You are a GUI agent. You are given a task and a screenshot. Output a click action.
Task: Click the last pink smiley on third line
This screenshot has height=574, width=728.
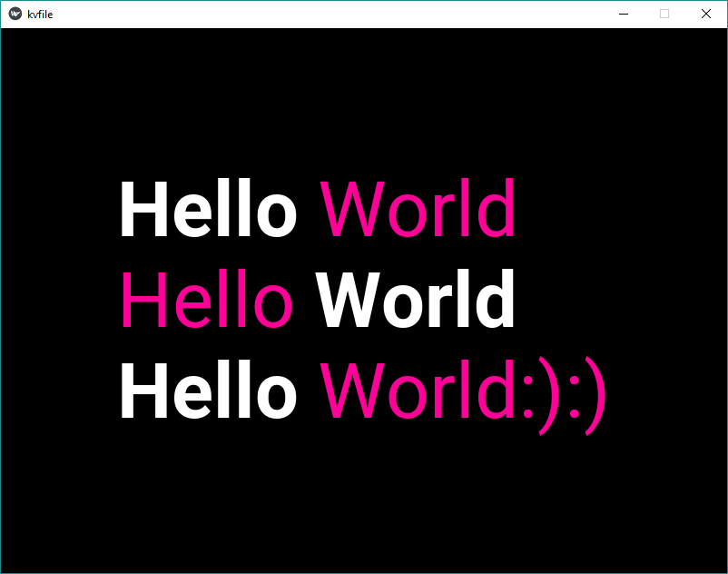pos(587,396)
